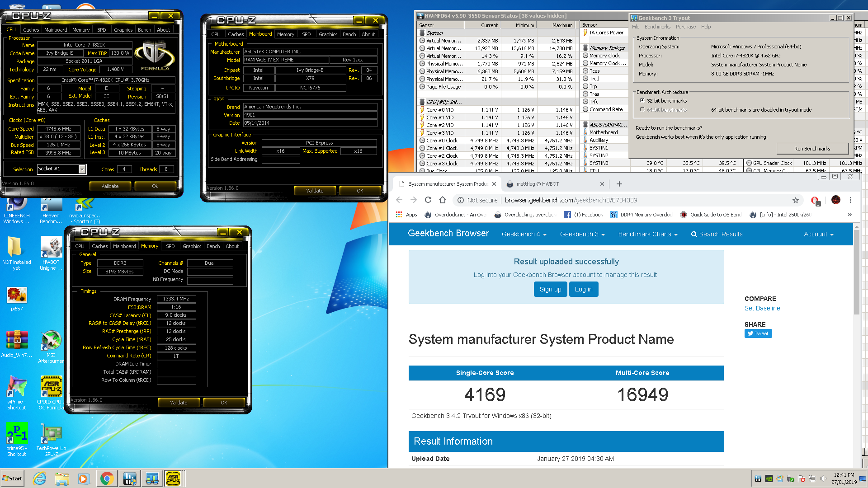Click Run Benchmarks button
868x488 pixels.
tap(812, 149)
